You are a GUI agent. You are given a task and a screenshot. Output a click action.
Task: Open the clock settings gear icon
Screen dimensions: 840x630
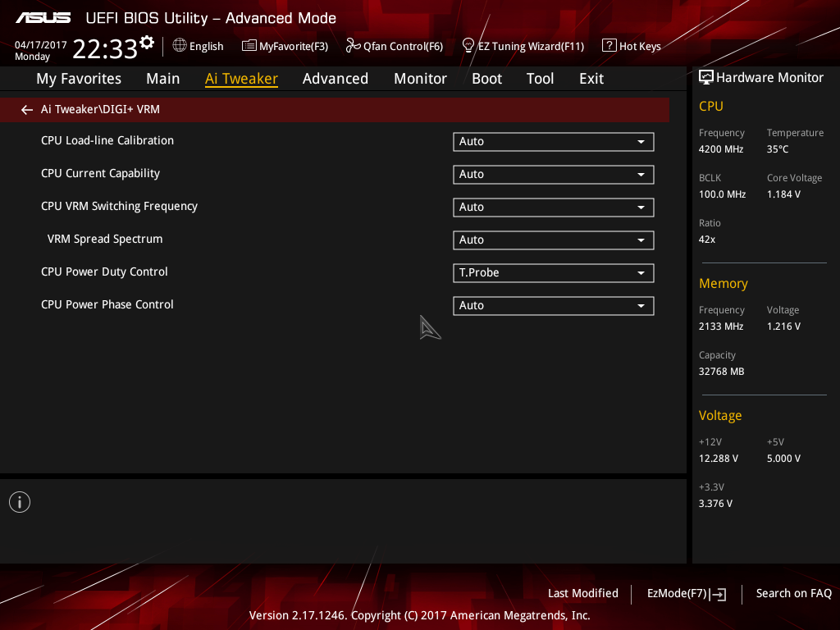pos(147,43)
